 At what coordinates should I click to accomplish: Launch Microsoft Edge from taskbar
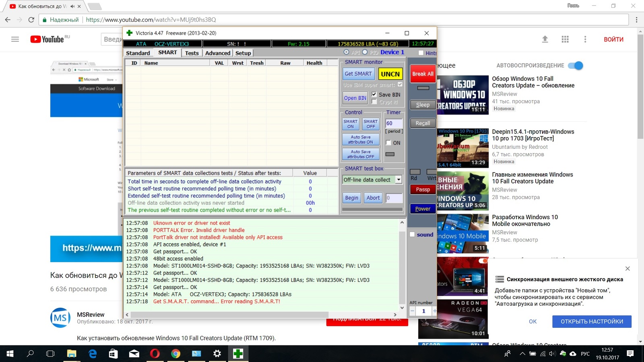tap(93, 354)
